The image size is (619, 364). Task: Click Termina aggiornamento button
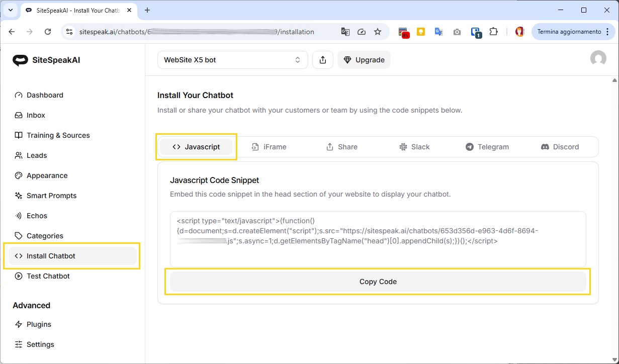[x=569, y=32]
